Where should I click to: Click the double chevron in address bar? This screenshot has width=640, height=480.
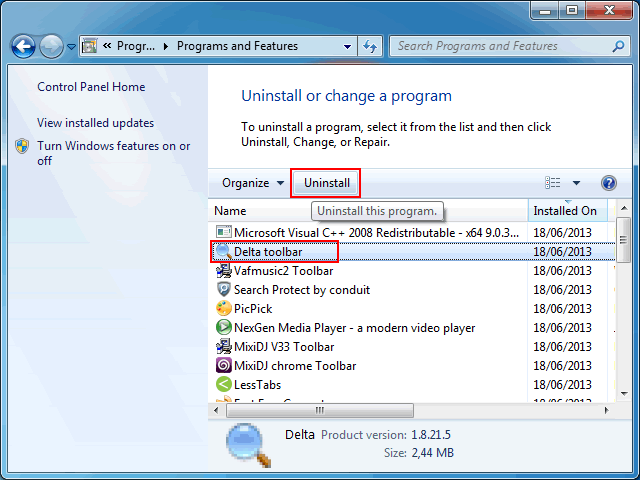[107, 46]
